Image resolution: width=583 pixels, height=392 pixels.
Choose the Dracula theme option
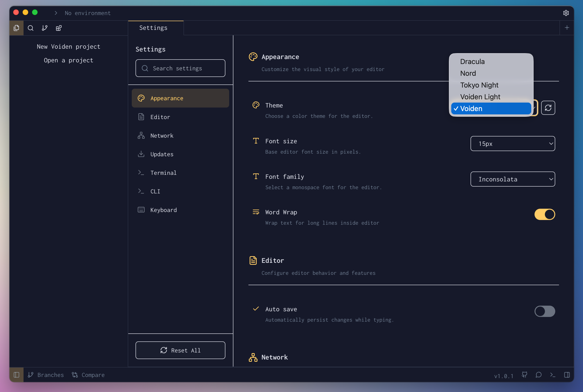[472, 61]
